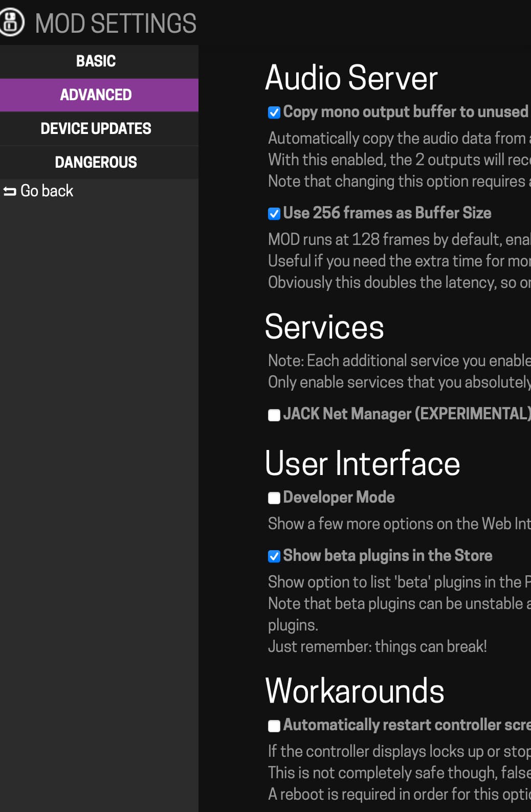Click JACK Net Manager (EXPERIMENTAL) label
531x812 pixels.
[x=407, y=414]
